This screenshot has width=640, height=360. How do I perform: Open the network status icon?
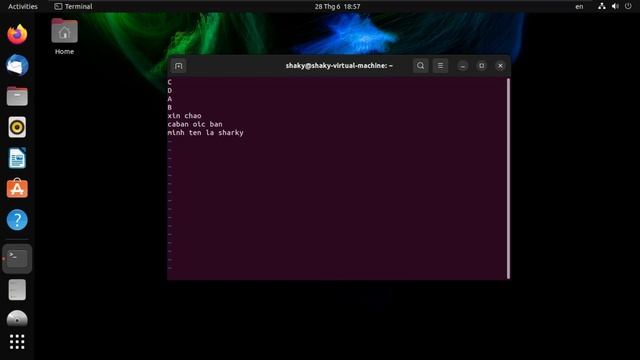tap(602, 7)
